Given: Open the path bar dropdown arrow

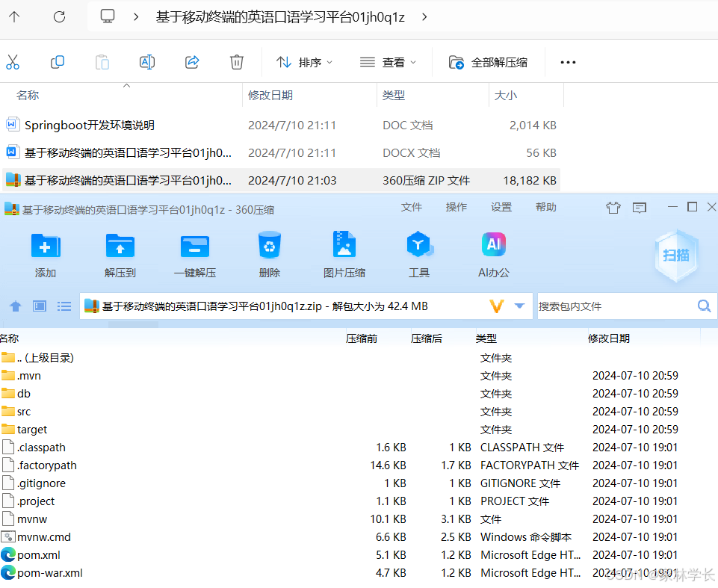Looking at the screenshot, I should (x=519, y=306).
